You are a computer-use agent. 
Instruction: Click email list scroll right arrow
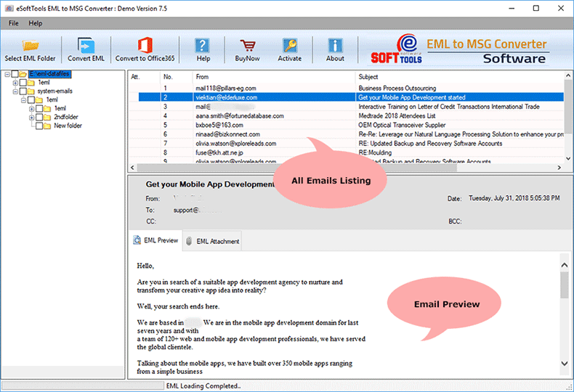coord(559,168)
